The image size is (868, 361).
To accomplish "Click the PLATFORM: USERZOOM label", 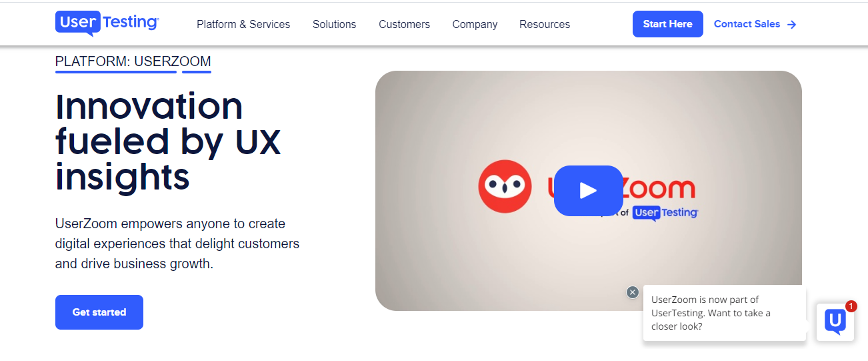I will coord(133,61).
